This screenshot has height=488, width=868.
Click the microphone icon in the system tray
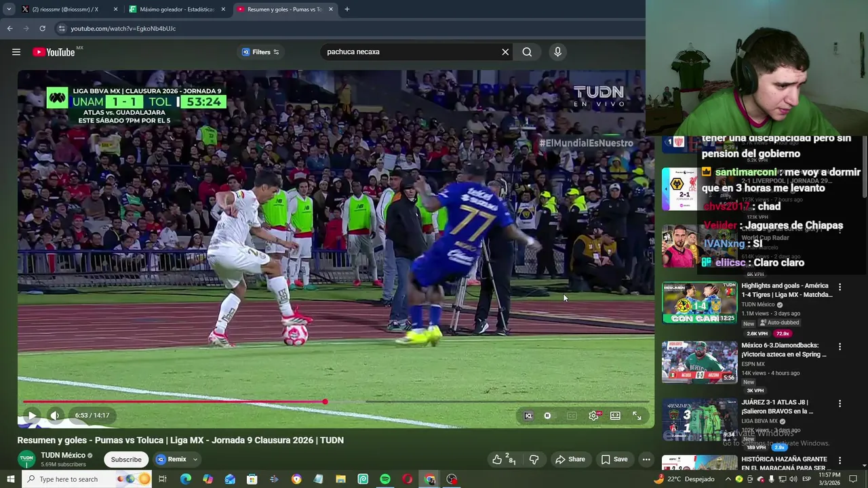pos(771,479)
